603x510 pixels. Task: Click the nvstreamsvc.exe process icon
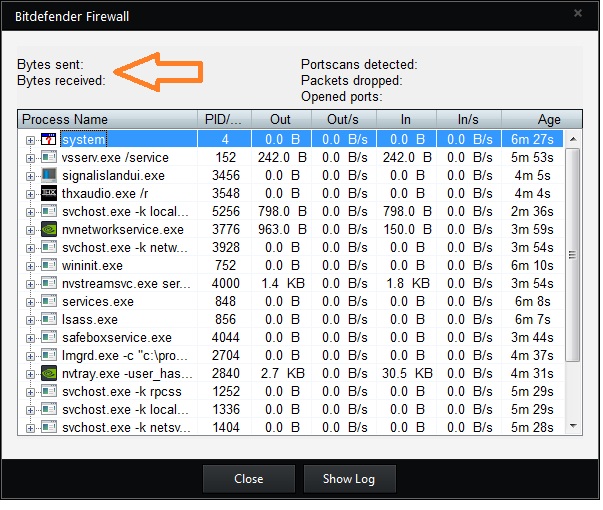pos(49,283)
